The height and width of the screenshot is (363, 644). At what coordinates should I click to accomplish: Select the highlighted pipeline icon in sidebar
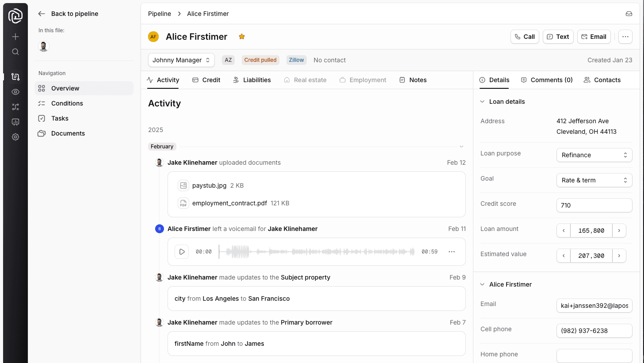(x=15, y=76)
